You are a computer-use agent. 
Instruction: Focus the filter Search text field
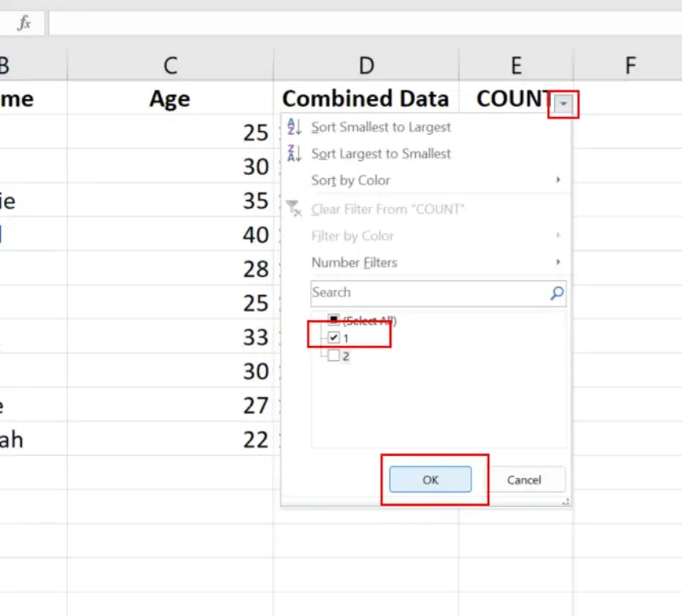coord(426,293)
